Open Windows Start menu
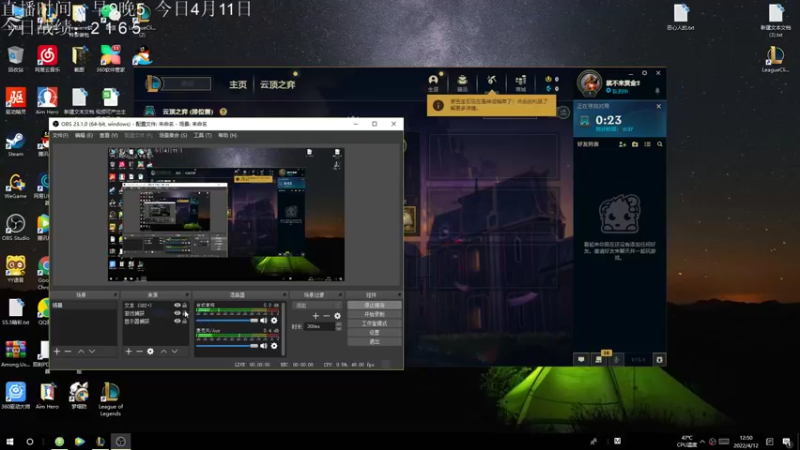This screenshot has width=800, height=450. [9, 442]
